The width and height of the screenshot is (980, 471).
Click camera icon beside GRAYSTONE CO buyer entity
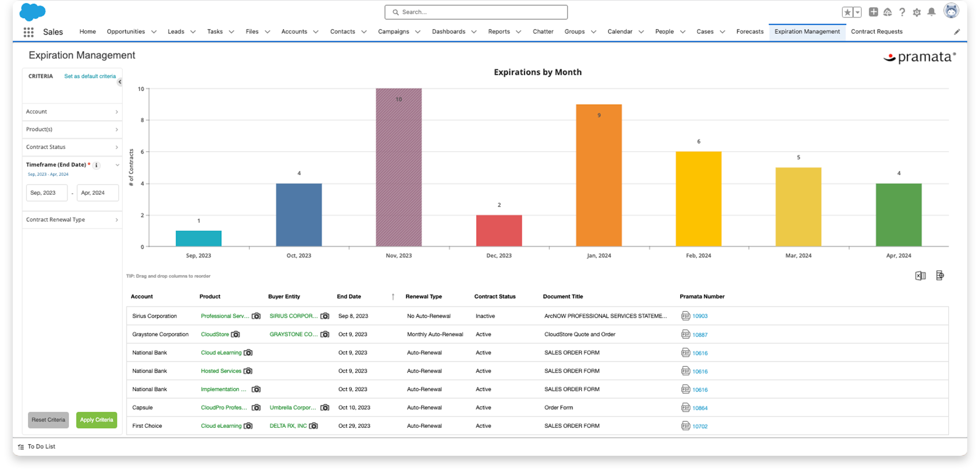click(x=325, y=334)
